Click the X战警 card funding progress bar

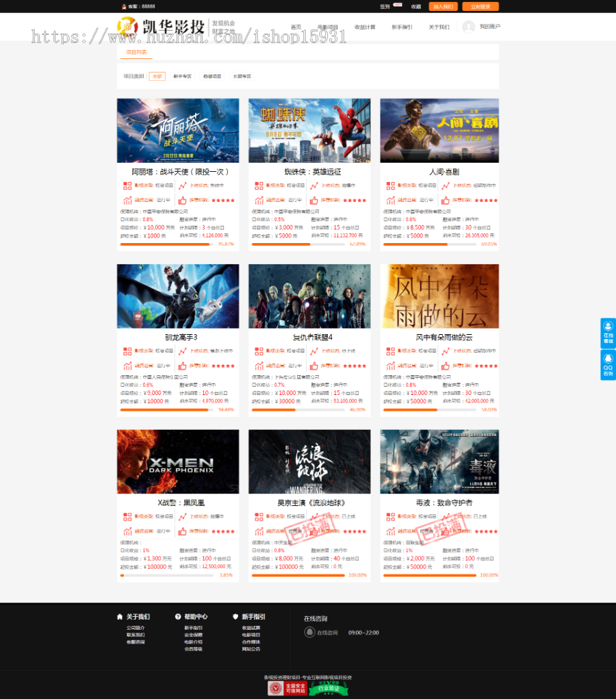point(166,576)
